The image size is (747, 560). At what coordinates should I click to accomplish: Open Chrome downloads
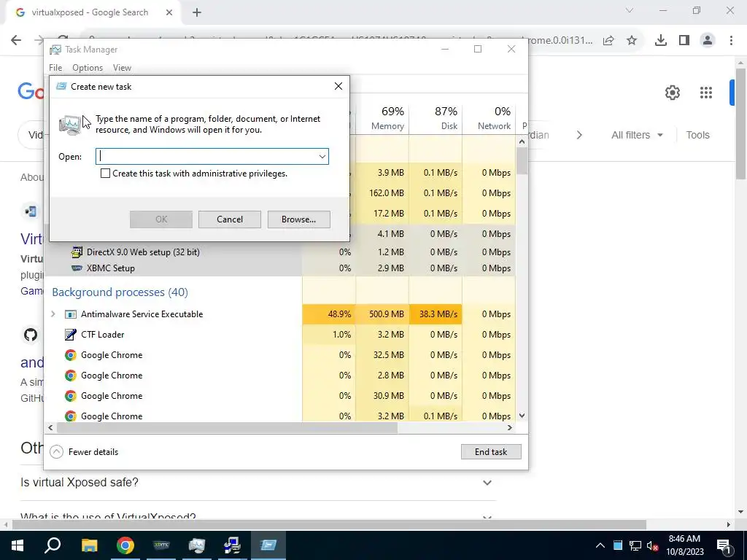click(661, 41)
